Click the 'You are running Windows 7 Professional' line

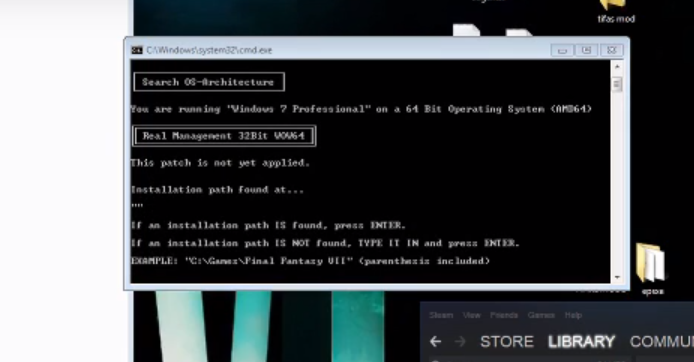click(x=361, y=109)
